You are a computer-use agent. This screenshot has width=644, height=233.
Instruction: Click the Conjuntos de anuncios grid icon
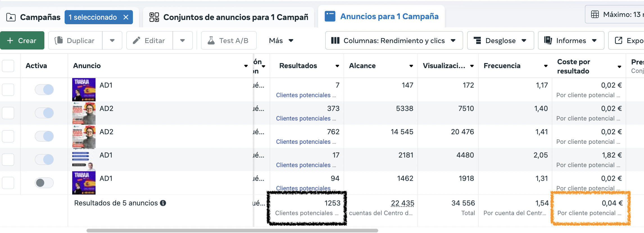154,17
